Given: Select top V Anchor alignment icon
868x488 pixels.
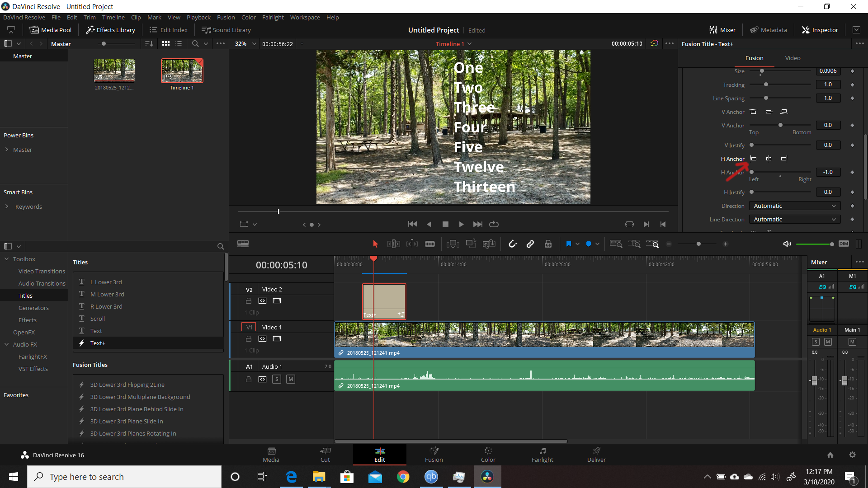Looking at the screenshot, I should click(754, 112).
